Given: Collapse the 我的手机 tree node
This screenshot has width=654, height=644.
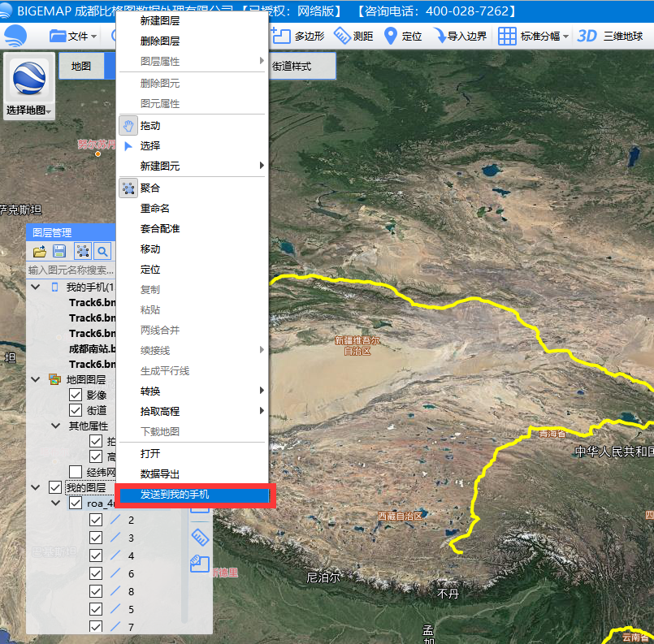Looking at the screenshot, I should (36, 287).
